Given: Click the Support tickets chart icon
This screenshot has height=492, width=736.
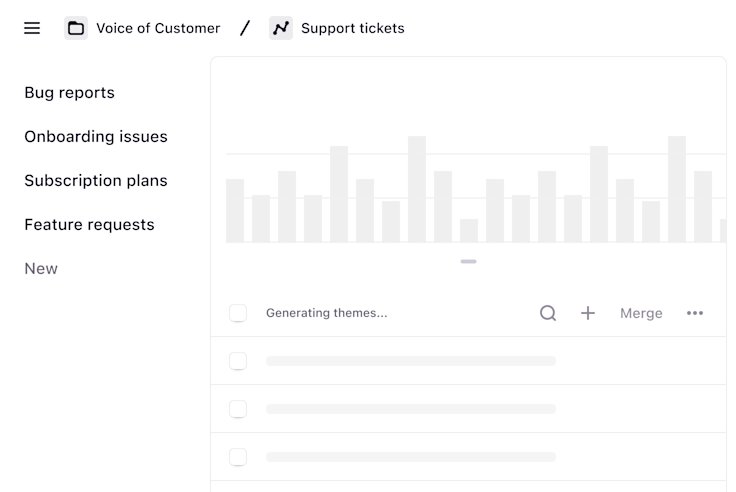Looking at the screenshot, I should point(281,28).
